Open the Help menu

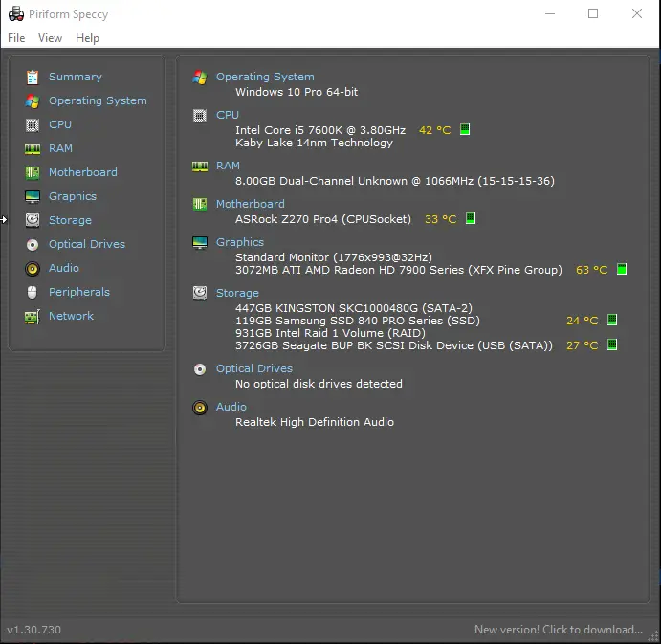(88, 38)
